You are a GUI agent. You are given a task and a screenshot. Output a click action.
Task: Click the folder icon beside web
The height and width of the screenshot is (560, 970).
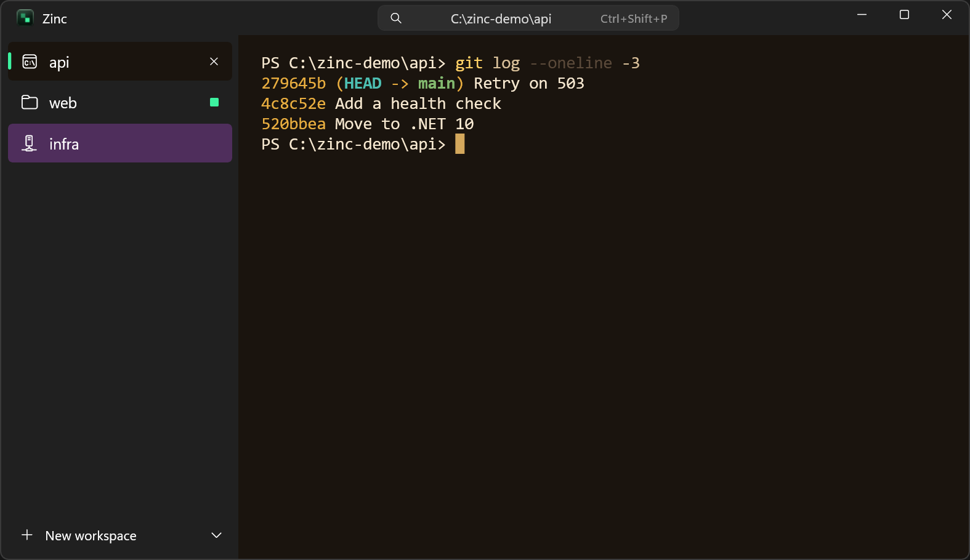click(30, 102)
